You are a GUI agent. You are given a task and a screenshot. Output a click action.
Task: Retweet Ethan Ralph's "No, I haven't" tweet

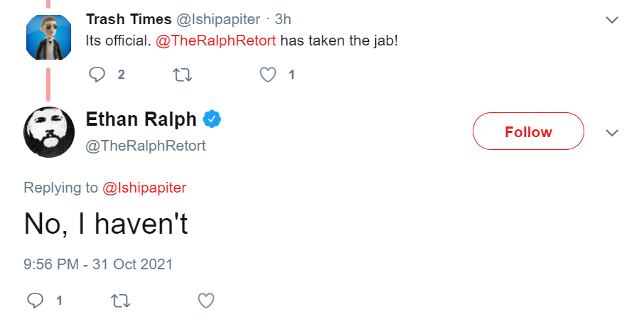(121, 301)
